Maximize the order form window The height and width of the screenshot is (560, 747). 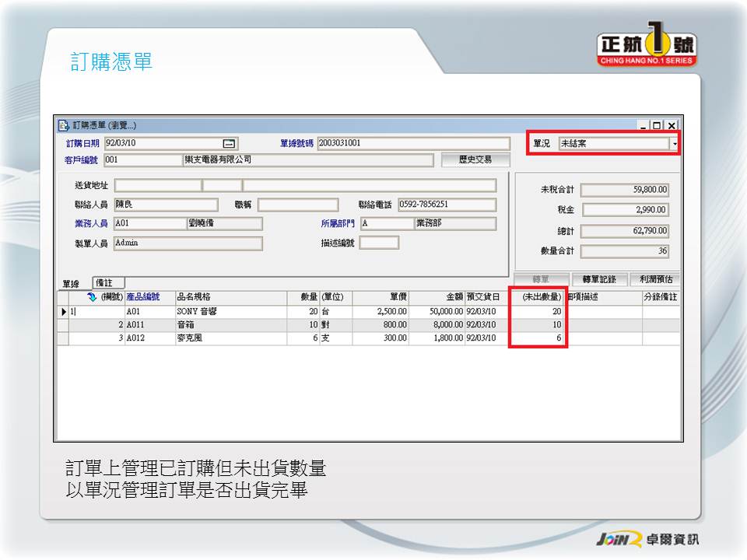tap(658, 126)
